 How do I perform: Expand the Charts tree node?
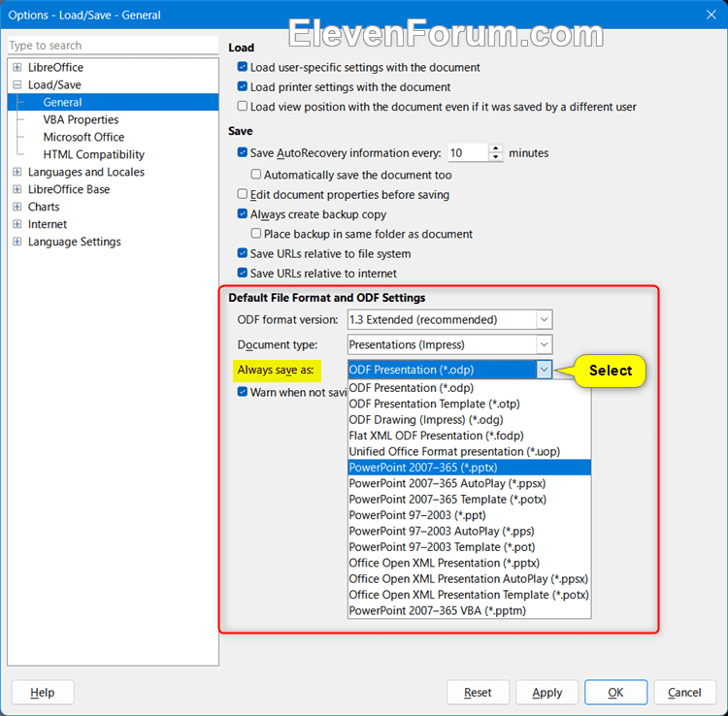coord(17,207)
